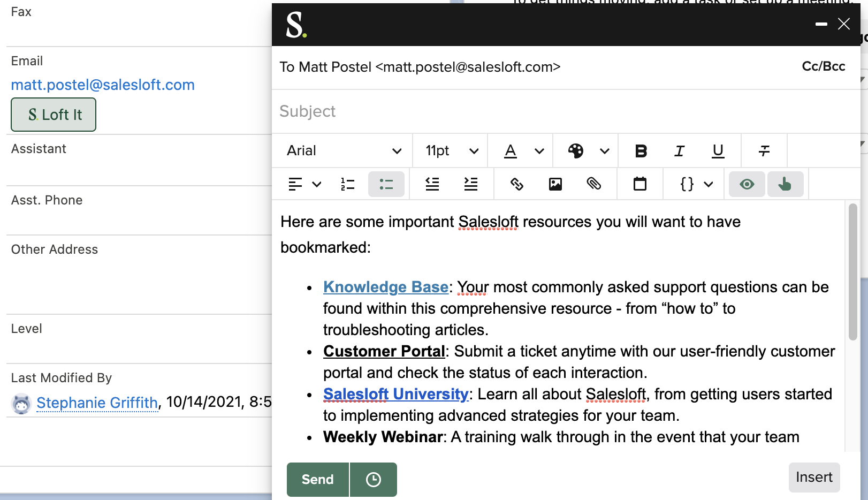Minimize the Salesloft email composer
The height and width of the screenshot is (500, 868).
[x=821, y=24]
